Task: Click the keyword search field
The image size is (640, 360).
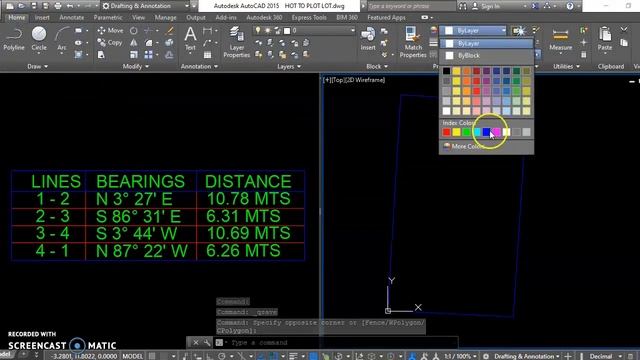Action: pyautogui.click(x=411, y=6)
